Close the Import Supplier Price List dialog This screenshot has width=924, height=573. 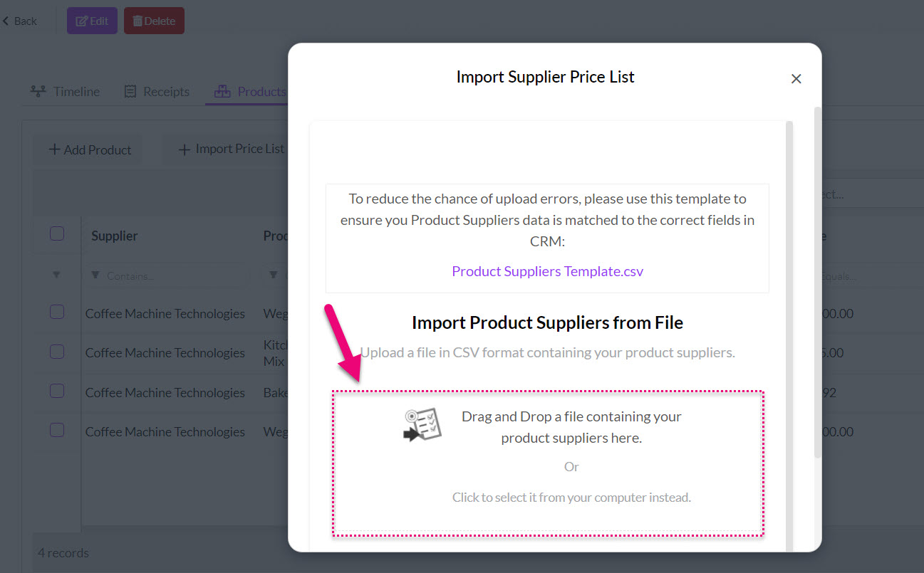(x=796, y=79)
